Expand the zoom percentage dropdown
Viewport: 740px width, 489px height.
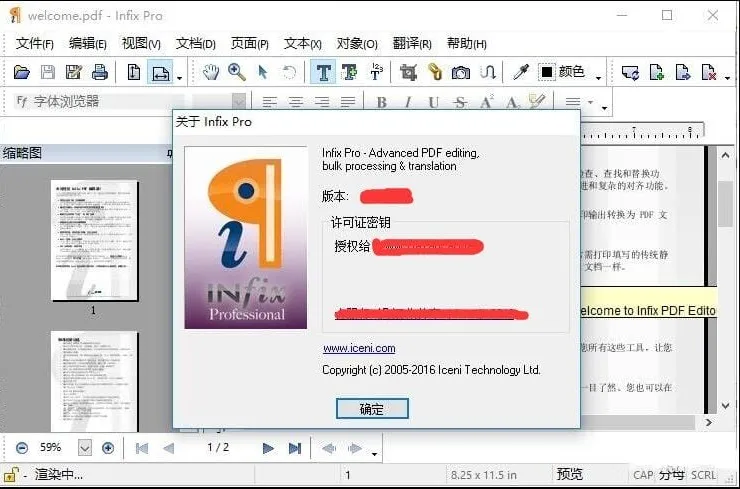point(84,448)
